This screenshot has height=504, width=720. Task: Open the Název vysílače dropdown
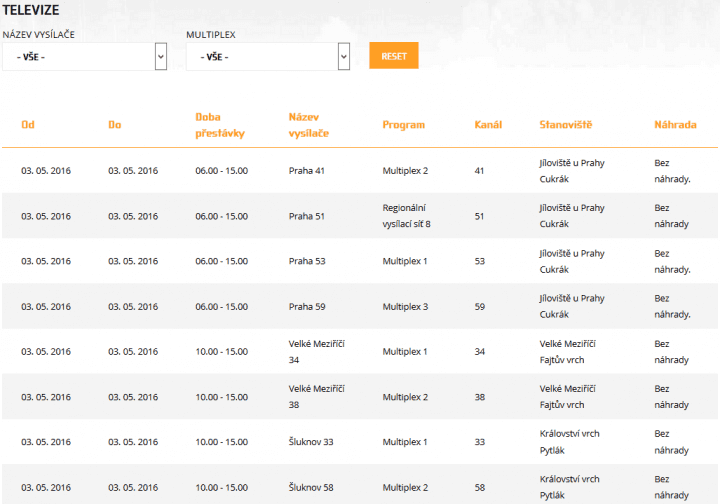84,56
